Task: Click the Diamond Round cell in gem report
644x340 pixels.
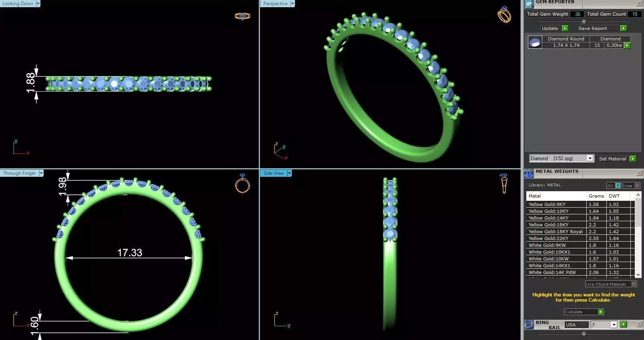Action: (x=566, y=39)
